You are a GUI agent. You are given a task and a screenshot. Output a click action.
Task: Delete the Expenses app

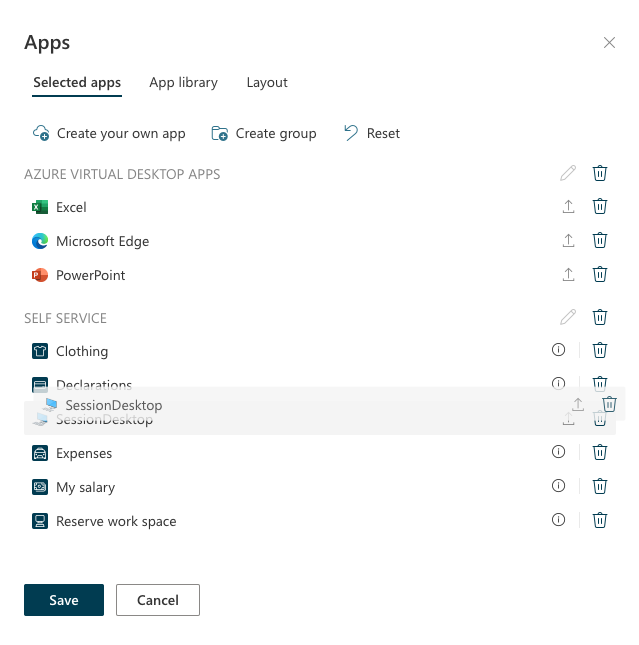pyautogui.click(x=600, y=453)
